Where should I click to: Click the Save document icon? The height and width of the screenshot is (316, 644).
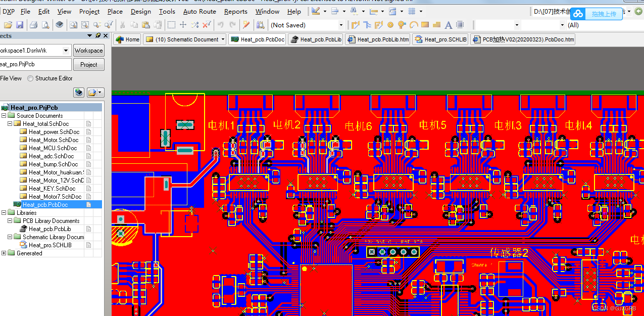(x=19, y=24)
